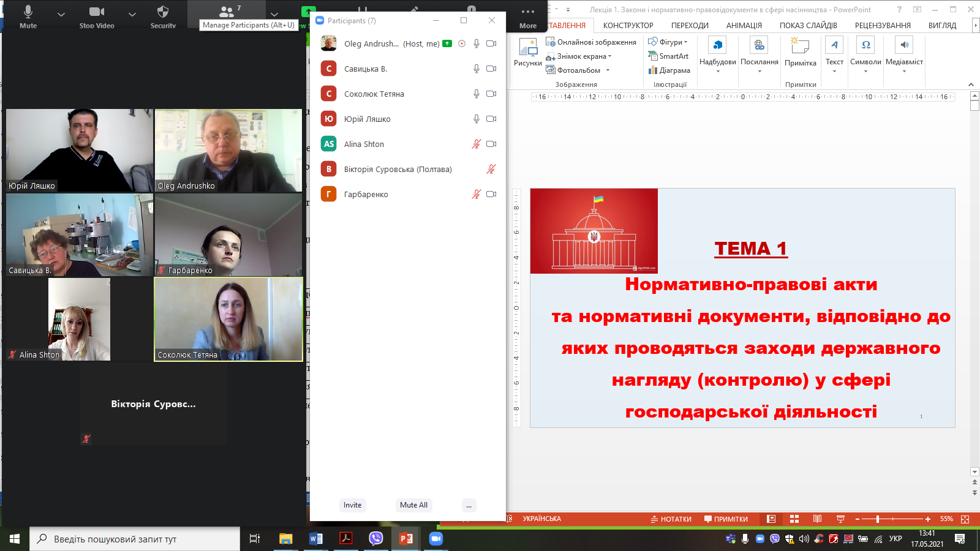Switch to Normal view icon in status bar
Viewport: 980px width, 551px height.
[x=771, y=519]
